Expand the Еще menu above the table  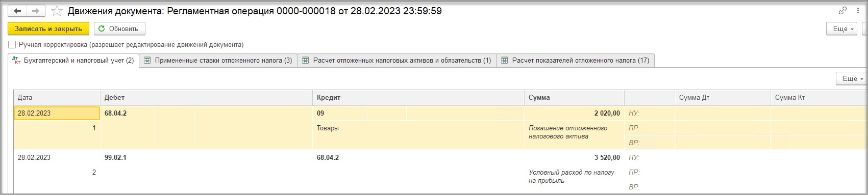point(852,78)
